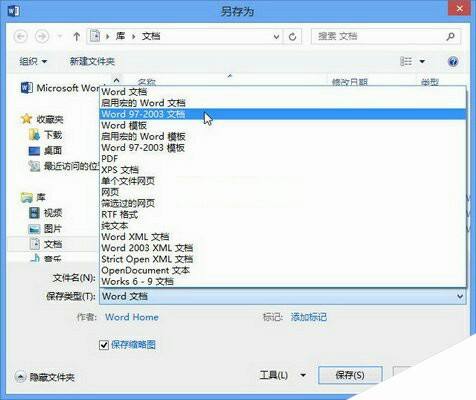Choose 启用宏的 Word 模板 format
The image size is (476, 400).
point(283,136)
